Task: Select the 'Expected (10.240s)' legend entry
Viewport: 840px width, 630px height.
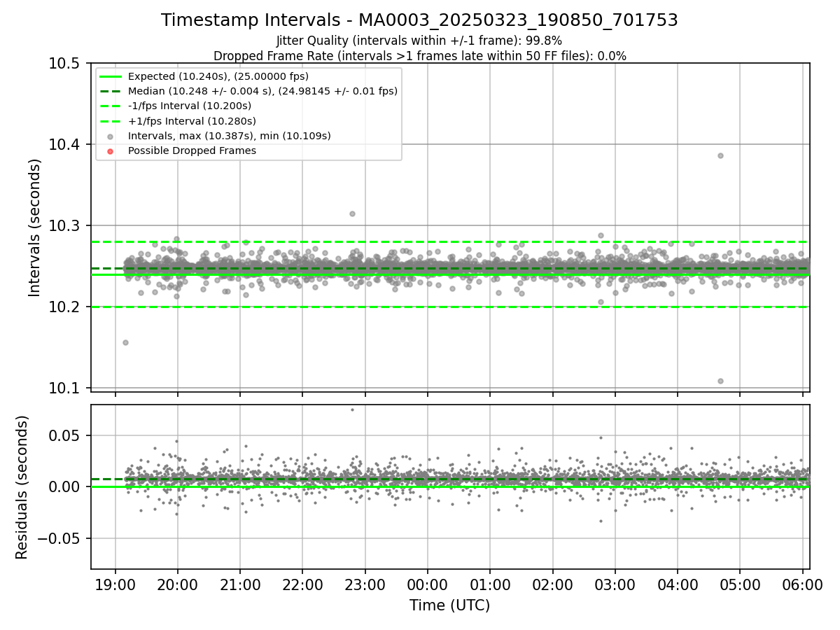Action: pos(218,76)
